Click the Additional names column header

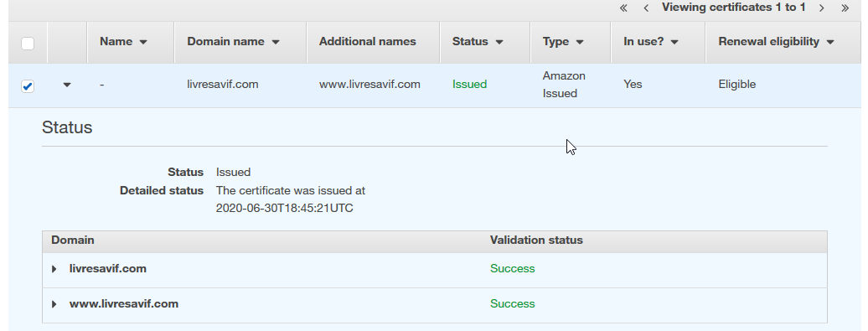[368, 42]
